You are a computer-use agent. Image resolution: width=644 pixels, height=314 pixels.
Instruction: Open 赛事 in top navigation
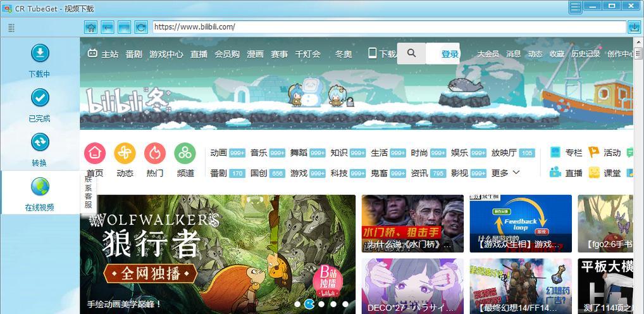279,54
